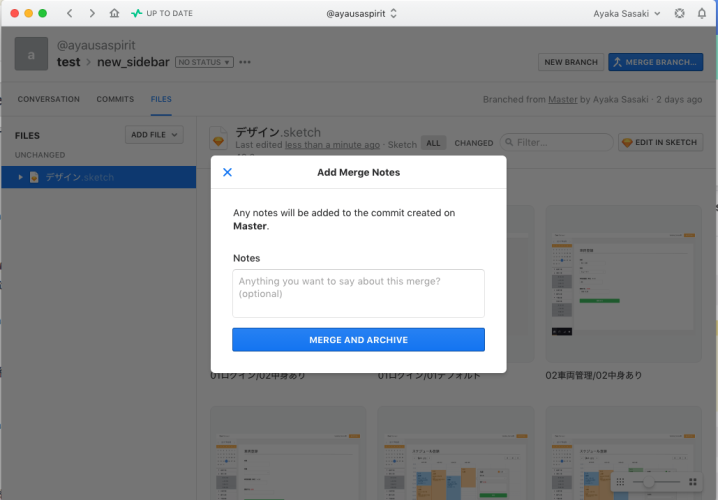The image size is (718, 500).
Task: Click the small grid size icon
Action: pos(620,482)
